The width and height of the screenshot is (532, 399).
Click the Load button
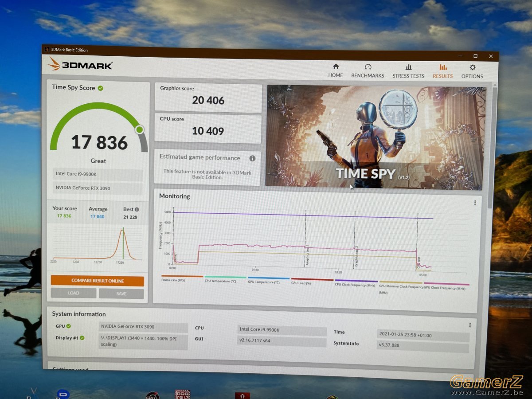pyautogui.click(x=74, y=293)
